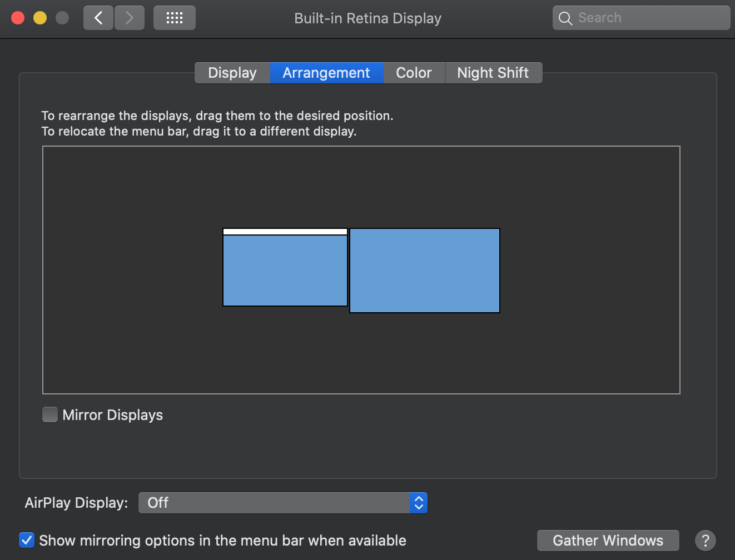Click the magnifying glass in the search field
735x560 pixels.
(565, 18)
